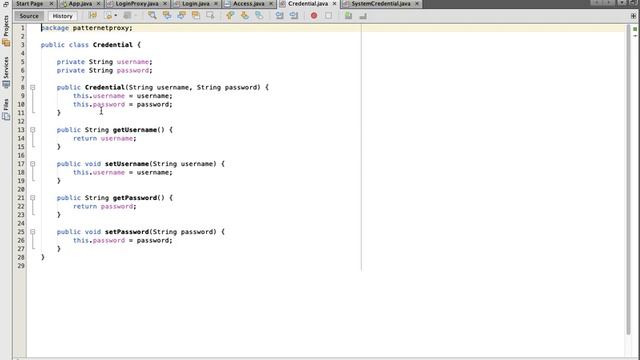The image size is (640, 360).
Task: Click the Projects panel folder icon
Action: coord(6,42)
